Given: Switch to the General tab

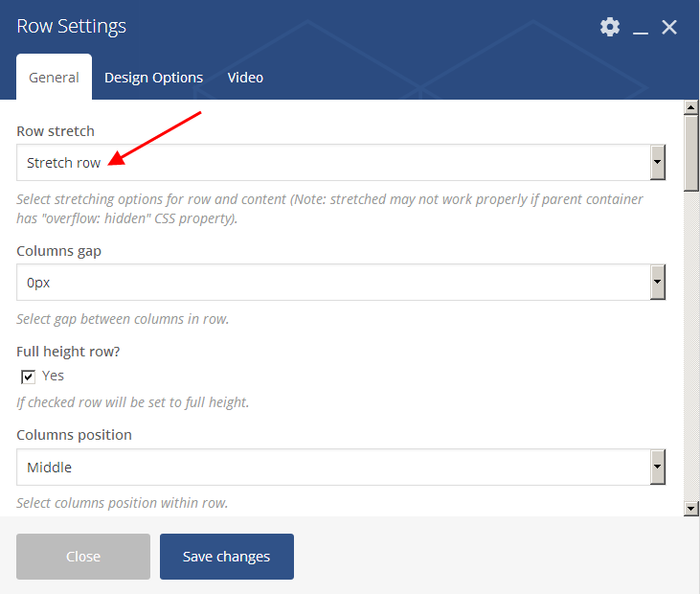Looking at the screenshot, I should 54,78.
